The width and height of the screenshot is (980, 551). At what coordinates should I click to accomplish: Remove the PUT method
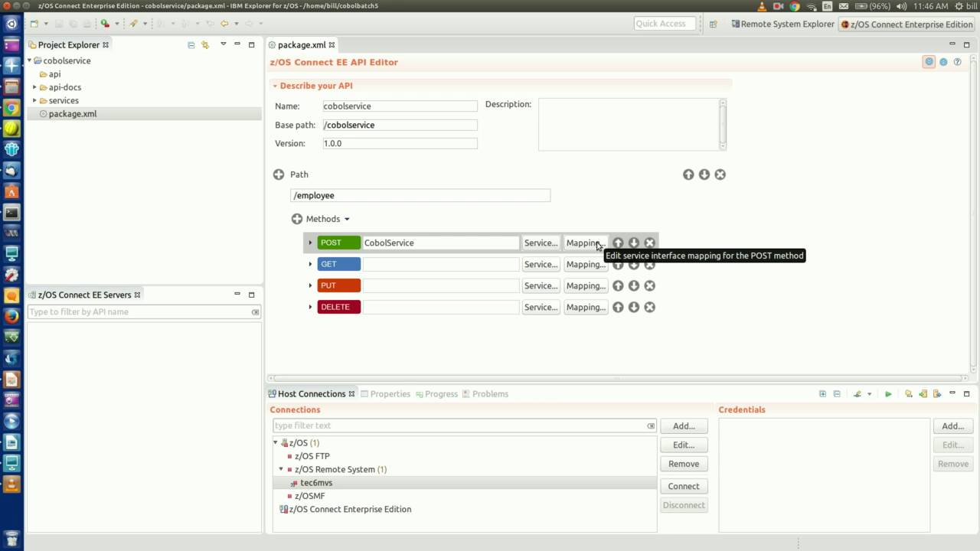650,285
